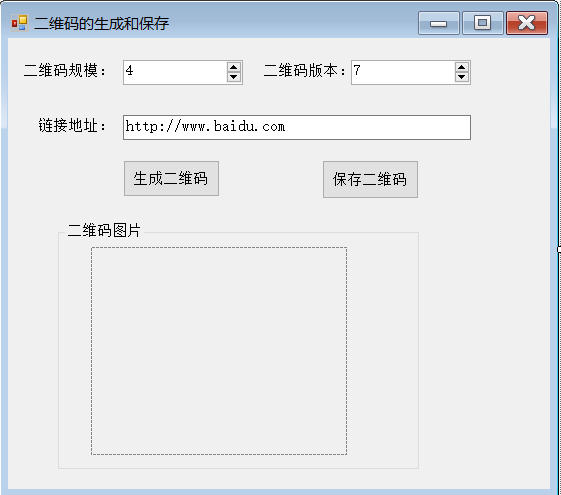
Task: Select the dashed QR code picture box
Action: [x=219, y=351]
